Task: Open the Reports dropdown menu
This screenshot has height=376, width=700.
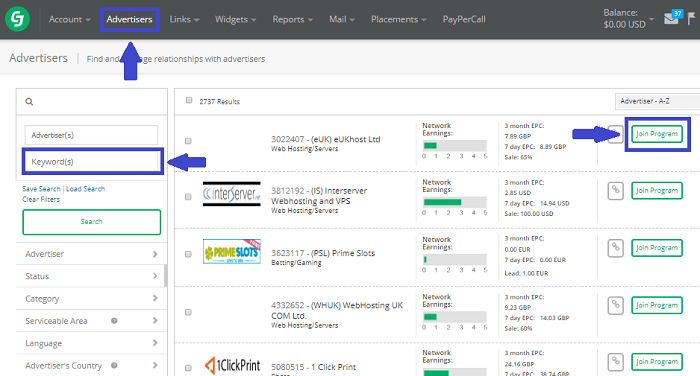Action: coord(293,19)
